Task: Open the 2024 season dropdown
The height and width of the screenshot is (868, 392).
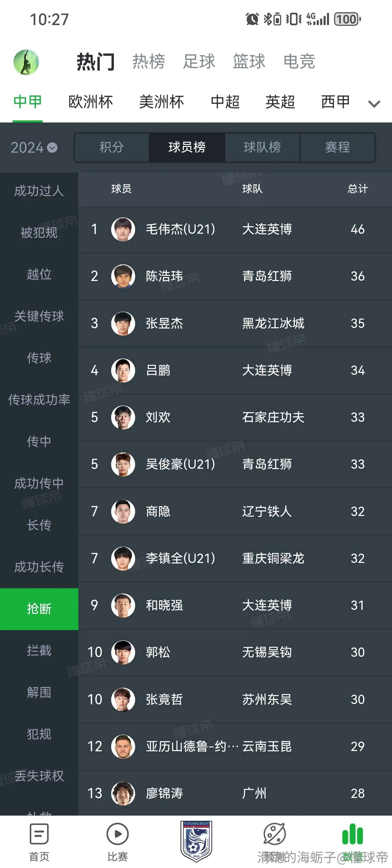Action: [x=34, y=148]
